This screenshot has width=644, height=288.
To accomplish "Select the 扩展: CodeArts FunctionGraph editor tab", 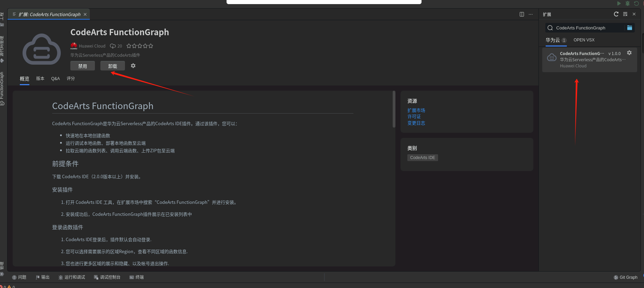I will coord(49,14).
